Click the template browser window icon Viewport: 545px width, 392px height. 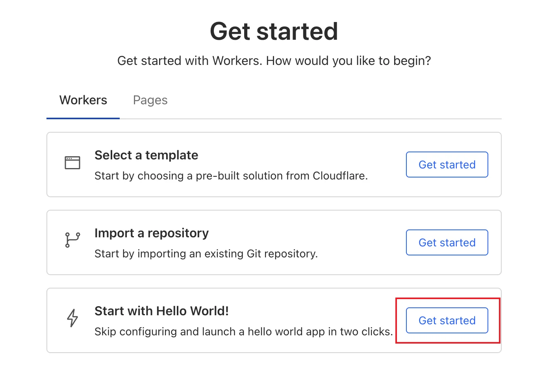click(72, 163)
